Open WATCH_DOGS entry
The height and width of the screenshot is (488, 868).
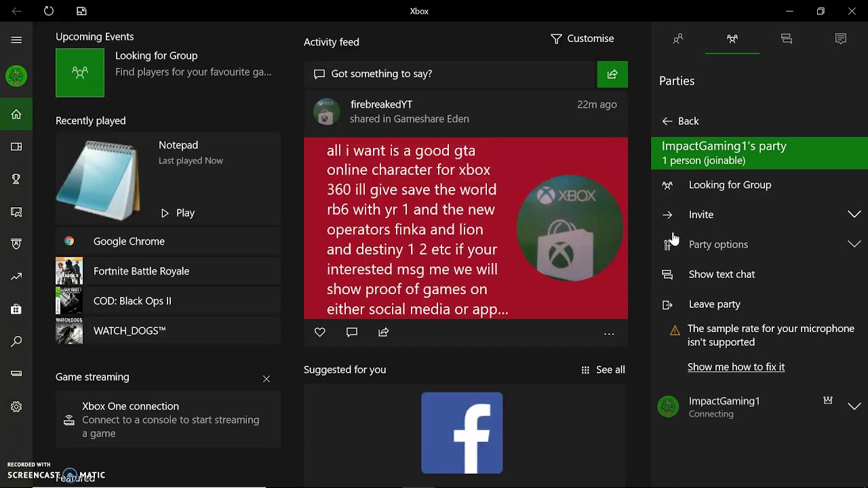point(168,331)
